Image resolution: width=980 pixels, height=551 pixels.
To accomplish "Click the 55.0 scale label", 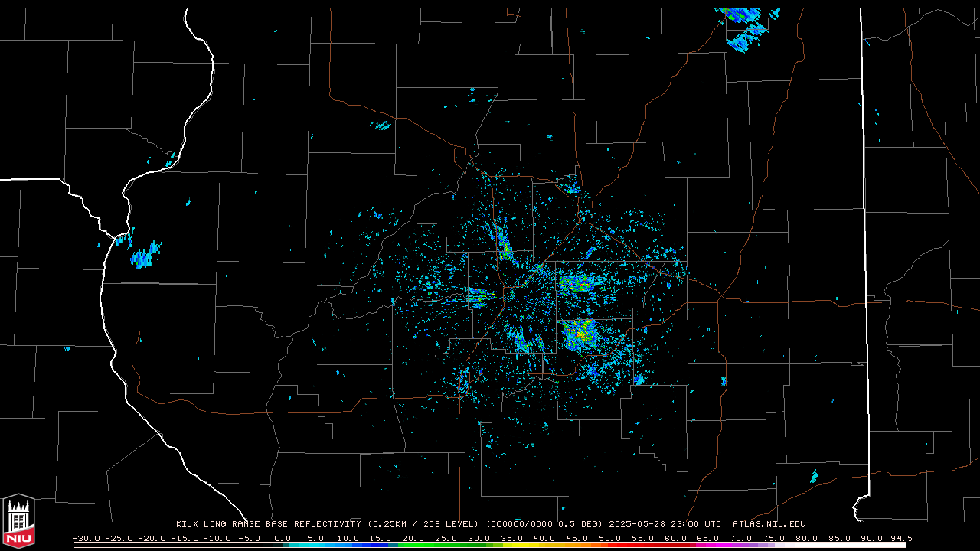I will pos(643,539).
